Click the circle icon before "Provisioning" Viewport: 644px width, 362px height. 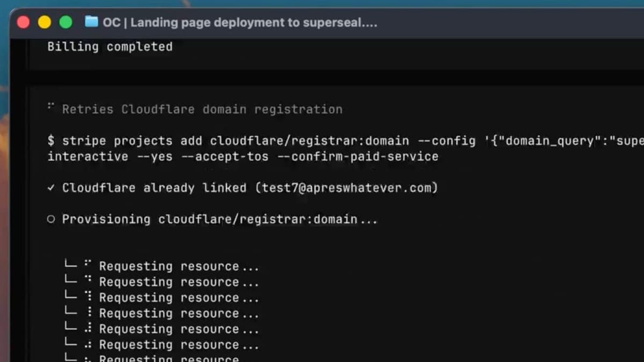pos(51,219)
